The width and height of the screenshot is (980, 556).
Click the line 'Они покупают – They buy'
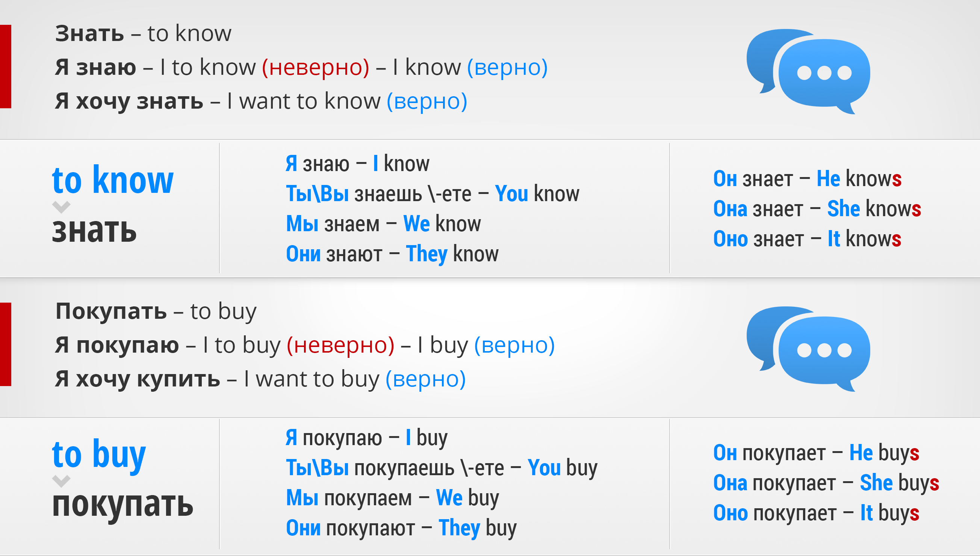(401, 528)
